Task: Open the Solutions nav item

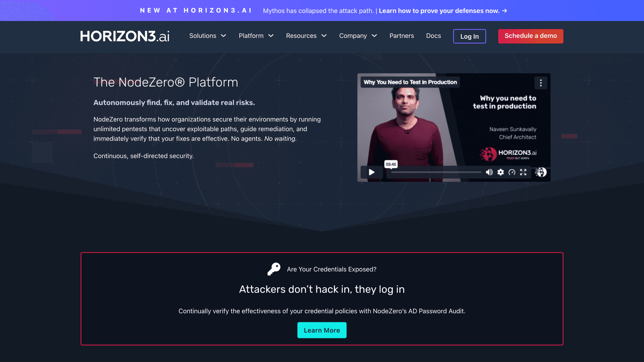Action: coord(203,36)
